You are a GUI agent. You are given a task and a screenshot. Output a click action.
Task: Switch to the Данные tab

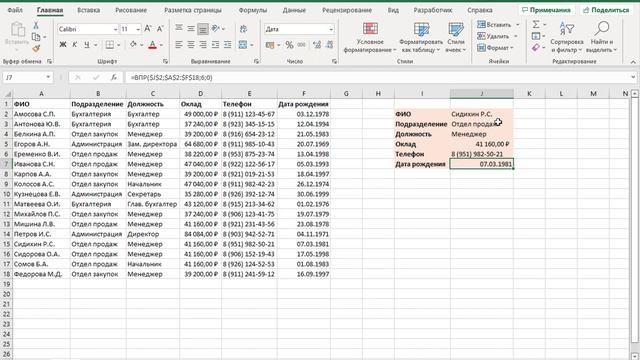pyautogui.click(x=294, y=10)
